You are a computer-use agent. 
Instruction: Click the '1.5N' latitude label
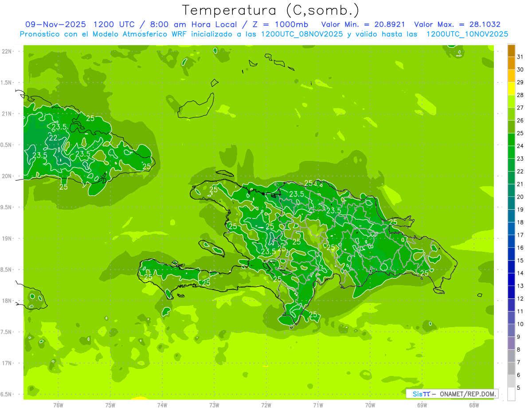[x=6, y=82]
